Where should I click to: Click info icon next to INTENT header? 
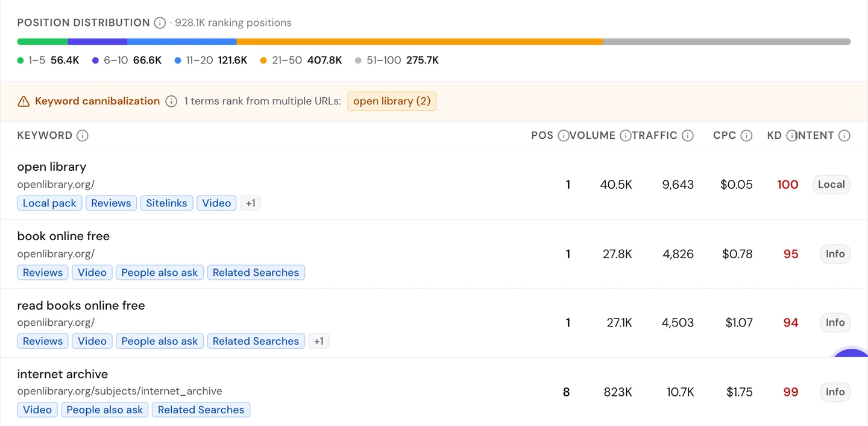click(x=844, y=136)
